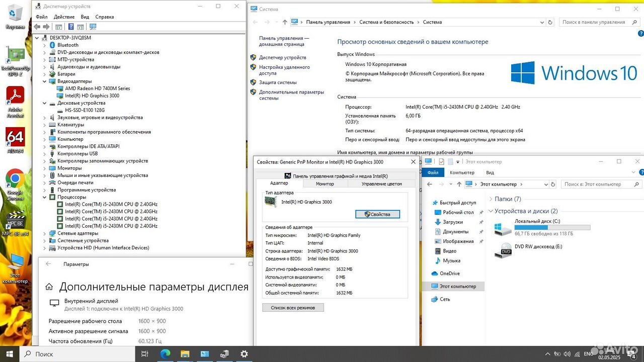The width and height of the screenshot is (644, 362).
Task: Open Настройка удаленного доступа link
Action: pyautogui.click(x=284, y=70)
